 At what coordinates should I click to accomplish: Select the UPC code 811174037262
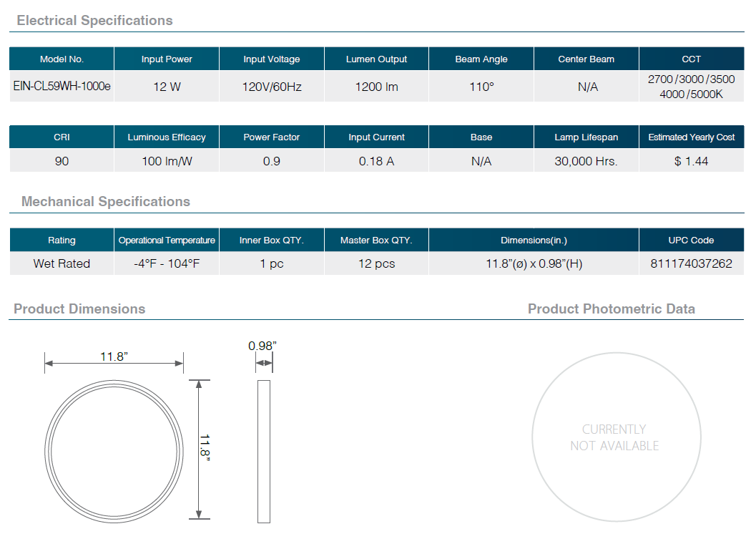tap(691, 263)
